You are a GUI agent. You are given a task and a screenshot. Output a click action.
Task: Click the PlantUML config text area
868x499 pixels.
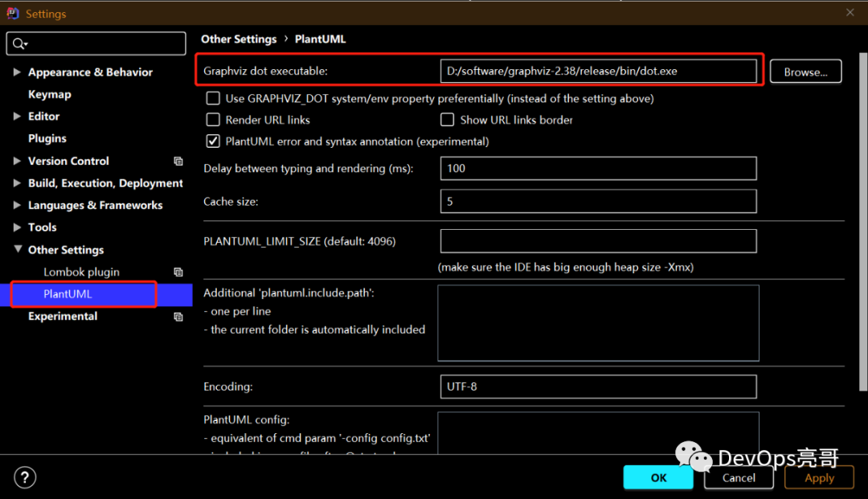pos(599,433)
